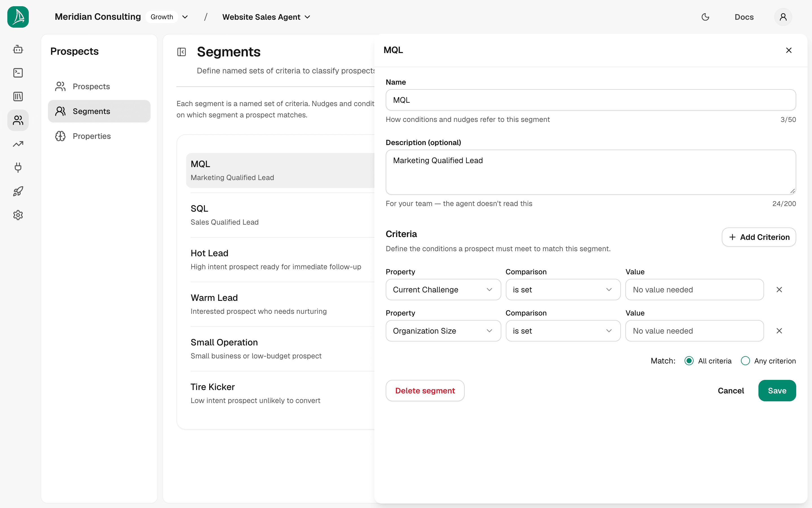Go to Prospects in the side menu
Image resolution: width=812 pixels, height=508 pixels.
pos(99,86)
